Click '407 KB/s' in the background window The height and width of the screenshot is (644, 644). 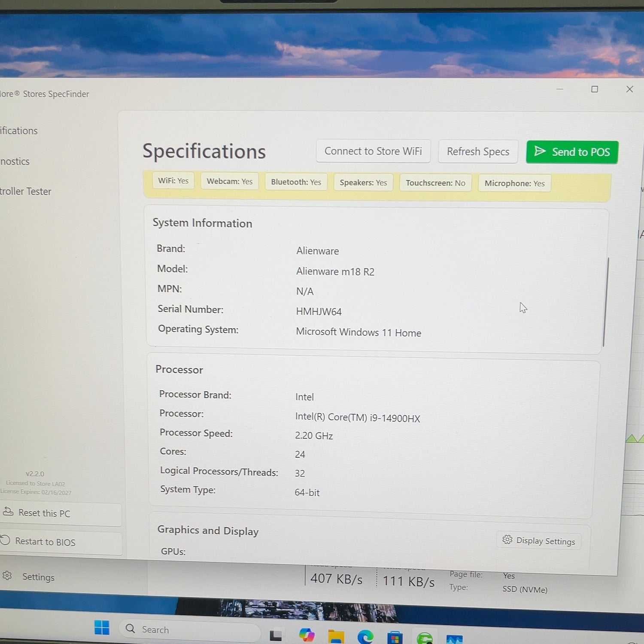(337, 579)
